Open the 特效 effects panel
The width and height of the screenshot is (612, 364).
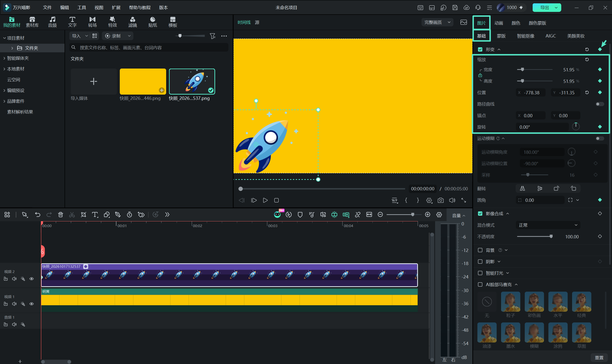[x=112, y=22]
